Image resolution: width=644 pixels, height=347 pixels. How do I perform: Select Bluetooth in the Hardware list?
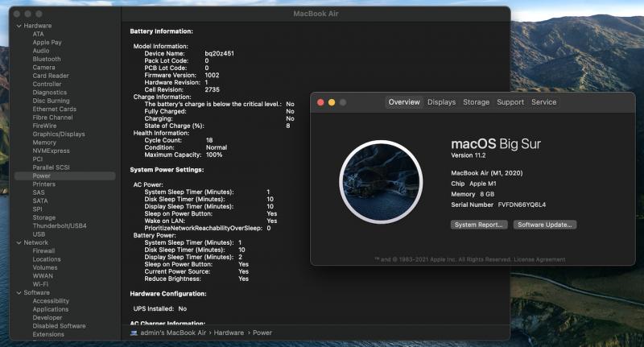[x=47, y=59]
